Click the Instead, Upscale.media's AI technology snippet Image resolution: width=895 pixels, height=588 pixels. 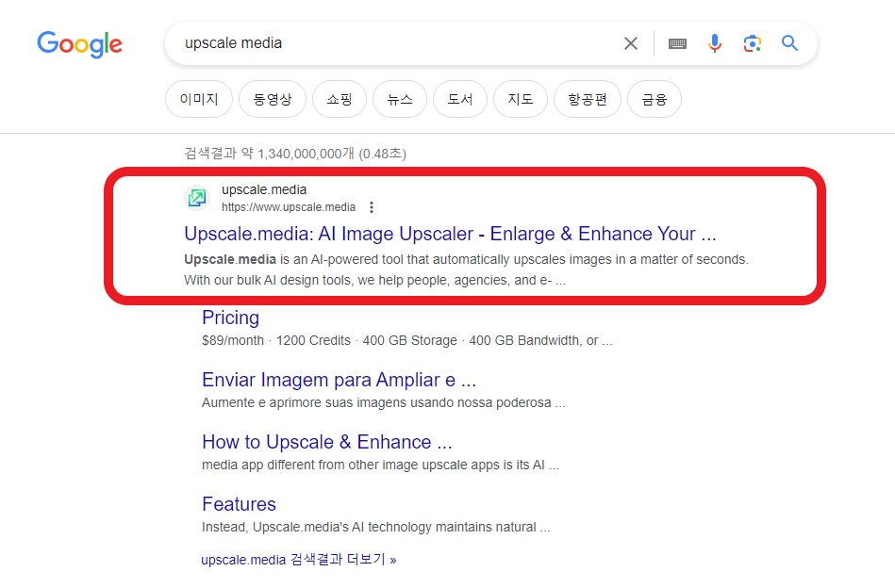tap(376, 527)
